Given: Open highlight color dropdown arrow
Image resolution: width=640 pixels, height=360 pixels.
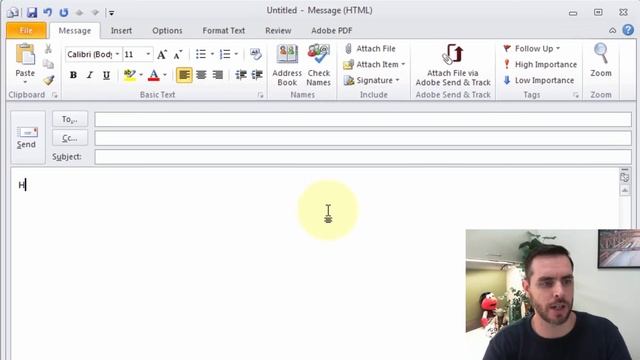Looking at the screenshot, I should (141, 75).
